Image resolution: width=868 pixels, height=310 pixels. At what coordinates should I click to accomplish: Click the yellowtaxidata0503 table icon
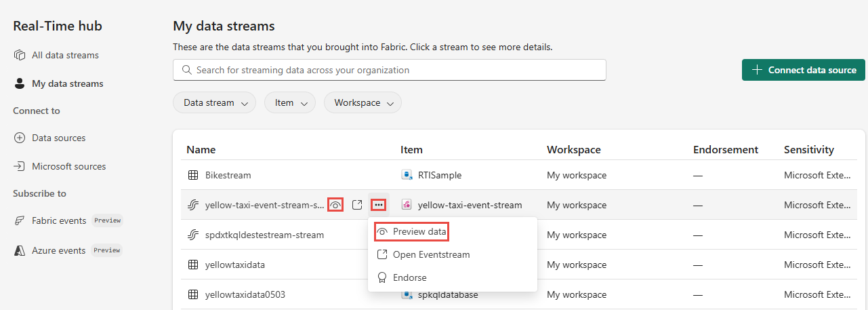(192, 294)
